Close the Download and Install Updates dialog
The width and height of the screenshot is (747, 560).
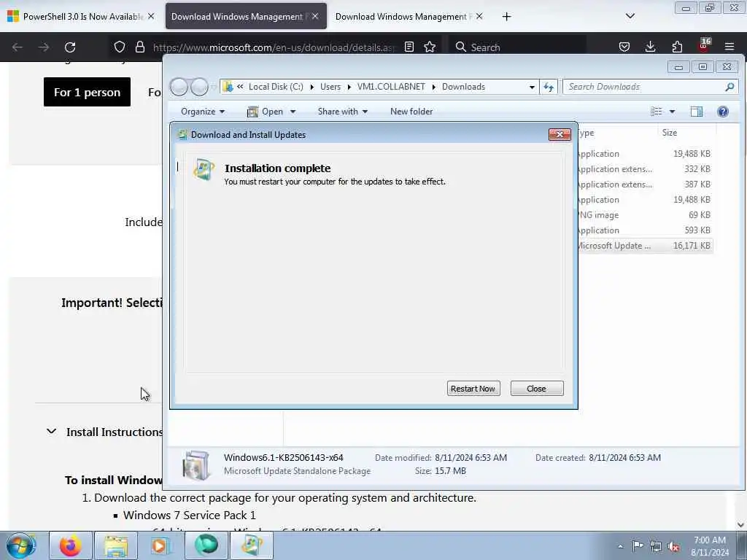tap(560, 135)
